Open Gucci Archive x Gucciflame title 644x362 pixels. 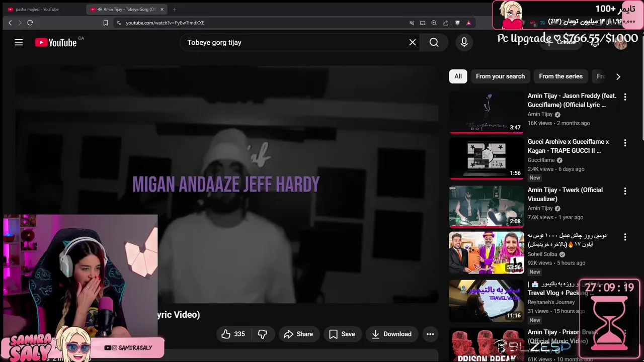(x=569, y=146)
